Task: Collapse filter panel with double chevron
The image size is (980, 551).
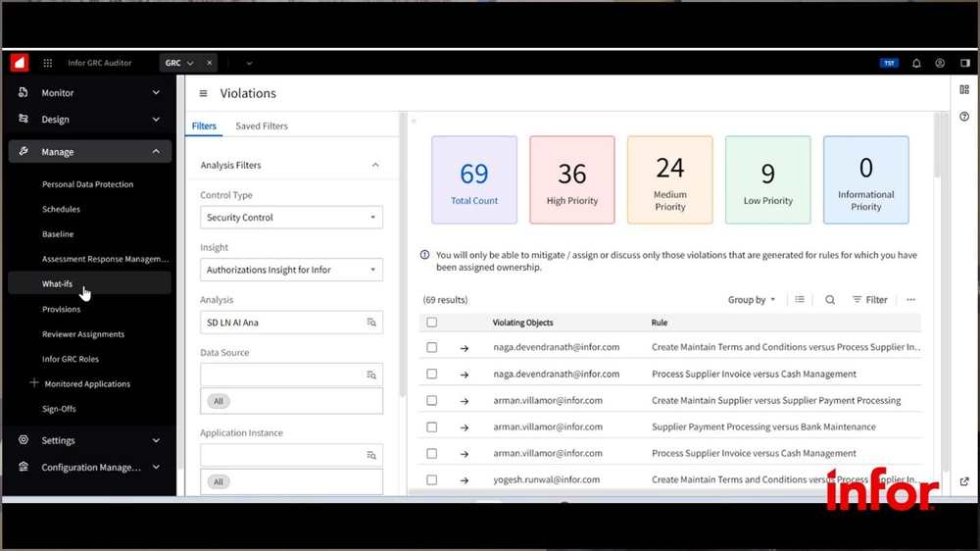Action: tap(414, 122)
